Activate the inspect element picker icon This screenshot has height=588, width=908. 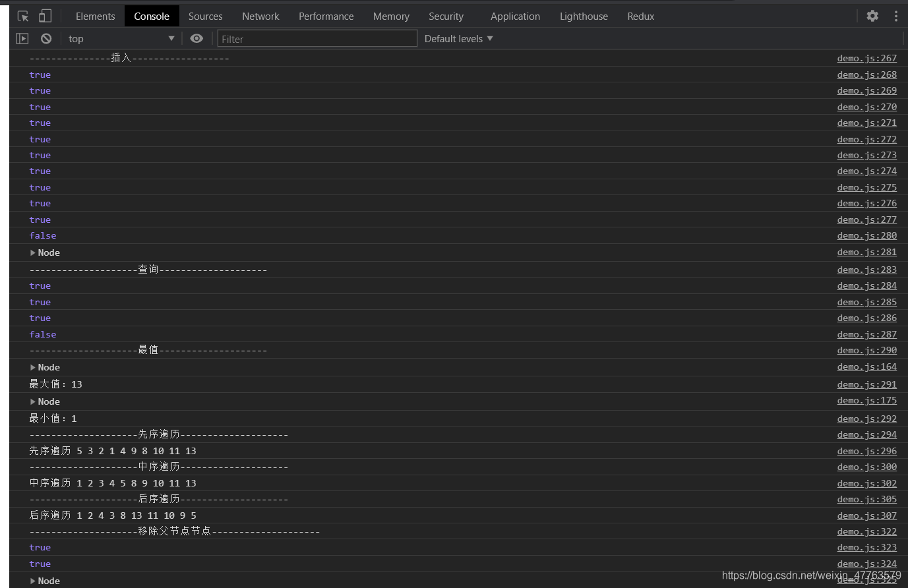tap(23, 16)
